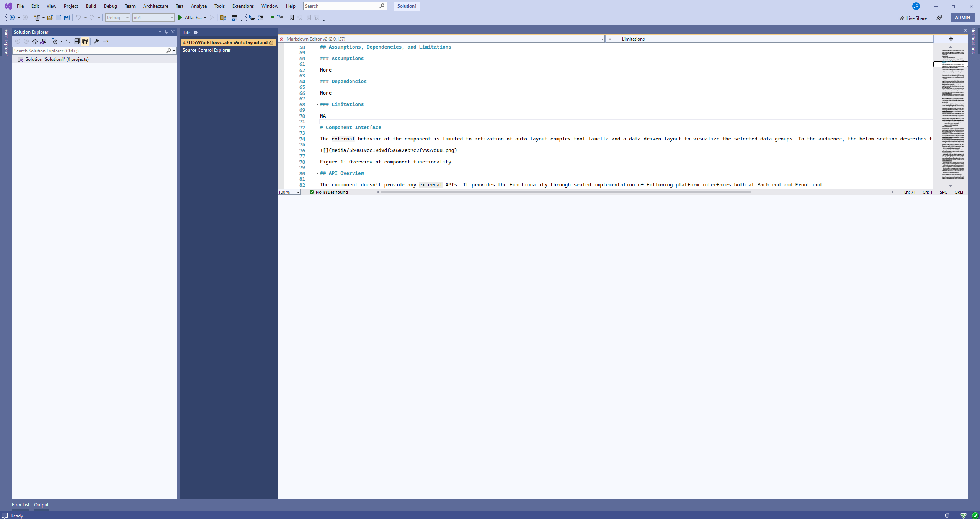The image size is (980, 519).
Task: Click the Find in Files folder icon
Action: [x=223, y=18]
